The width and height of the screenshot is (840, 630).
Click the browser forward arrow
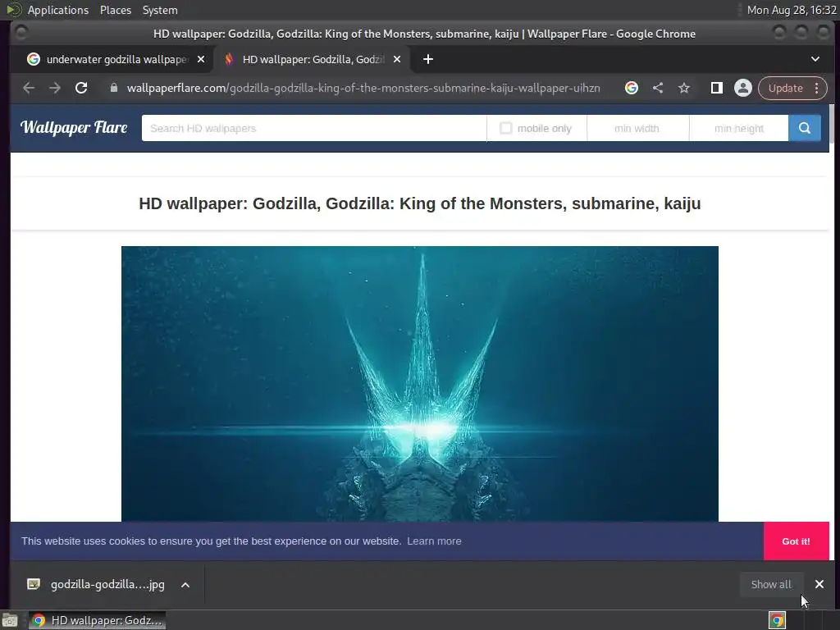55,88
